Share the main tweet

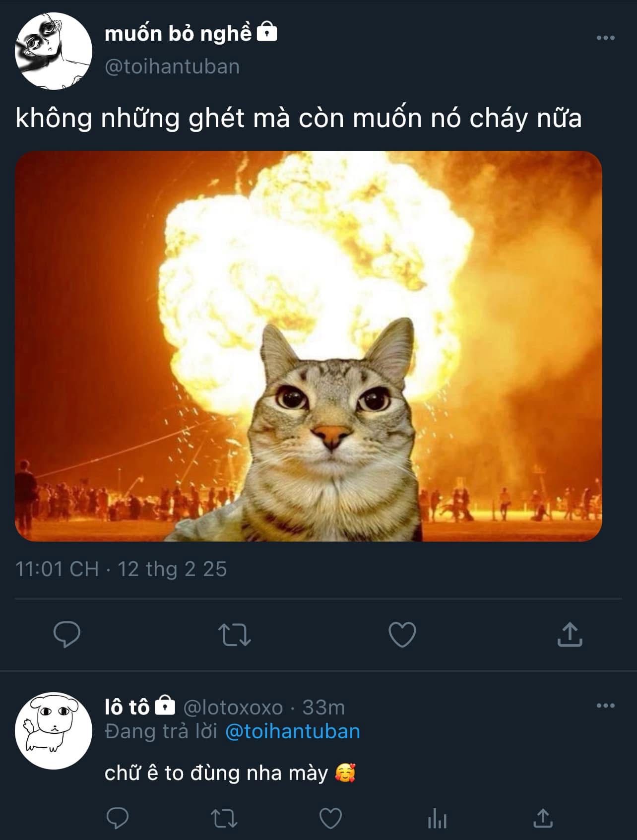coord(570,634)
